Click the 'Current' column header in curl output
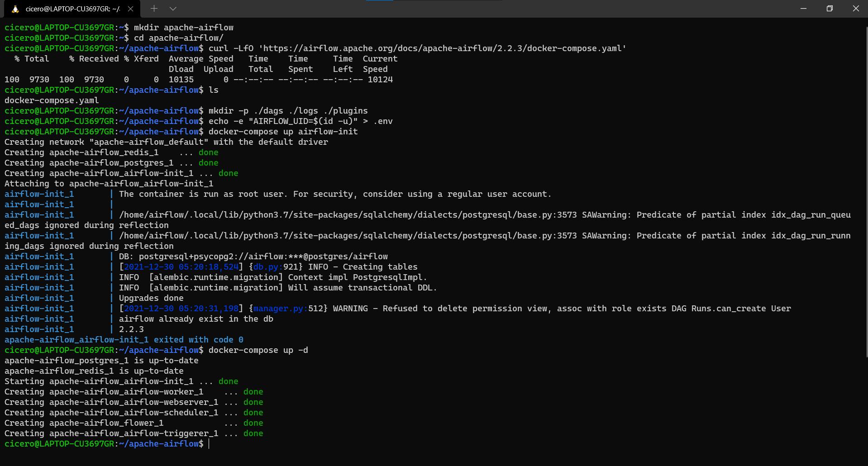Screen dimensions: 868x466 point(380,59)
